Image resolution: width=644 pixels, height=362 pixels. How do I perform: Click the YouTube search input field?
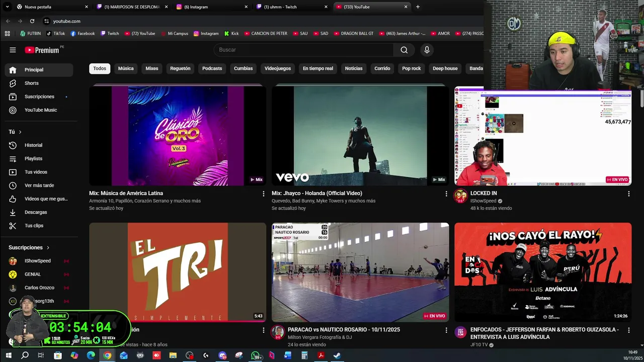click(x=304, y=50)
